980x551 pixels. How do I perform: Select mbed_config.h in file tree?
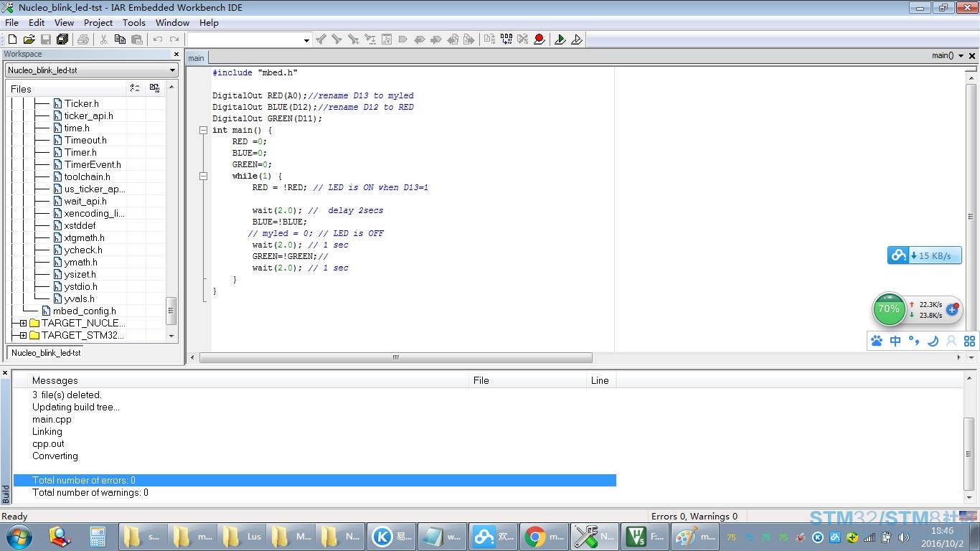point(84,311)
